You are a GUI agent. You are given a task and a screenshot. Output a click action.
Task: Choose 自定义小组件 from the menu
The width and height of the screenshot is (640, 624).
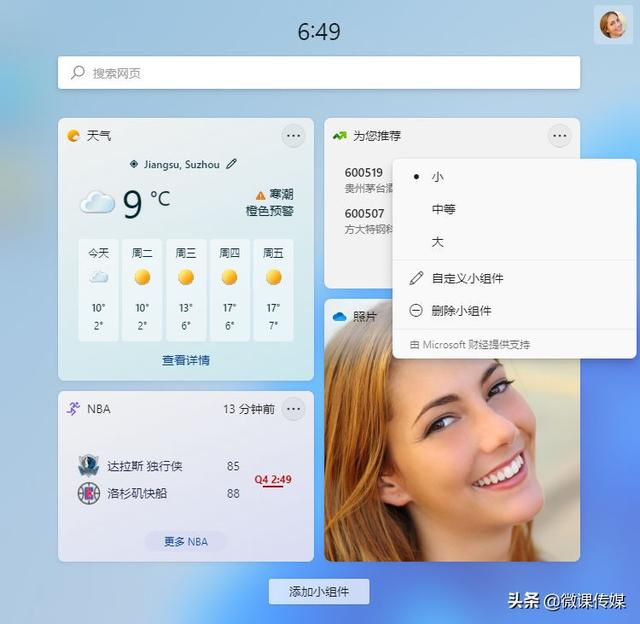[514, 278]
